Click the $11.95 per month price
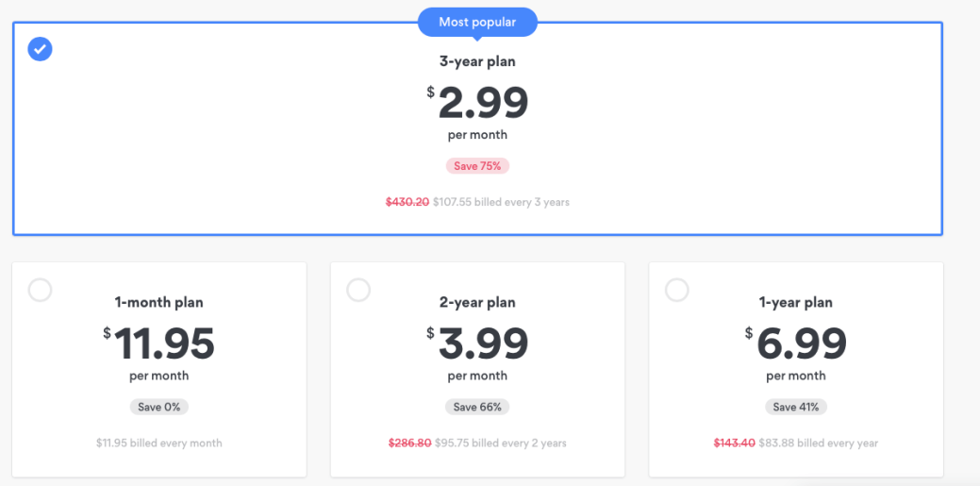Screen dimensions: 980x486 [x=163, y=344]
